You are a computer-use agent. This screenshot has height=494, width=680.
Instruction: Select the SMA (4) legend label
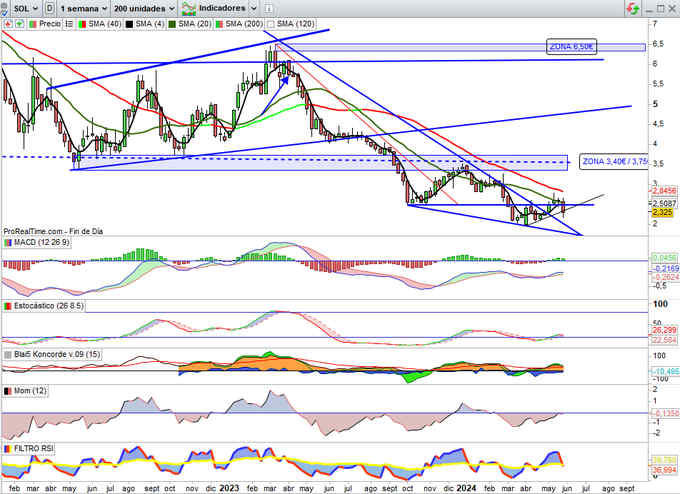click(150, 24)
